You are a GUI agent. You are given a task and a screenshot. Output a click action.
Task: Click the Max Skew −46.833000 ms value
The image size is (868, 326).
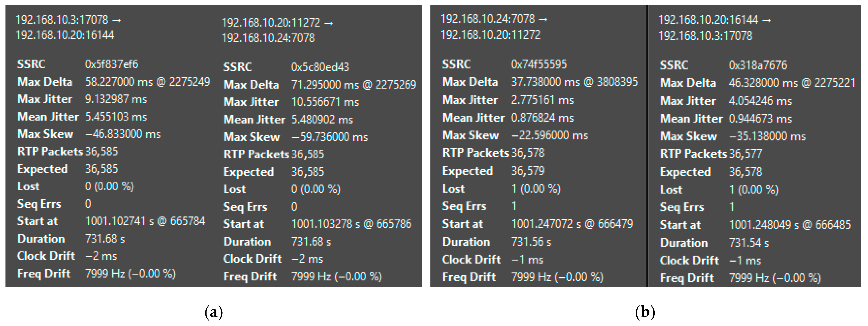click(123, 134)
